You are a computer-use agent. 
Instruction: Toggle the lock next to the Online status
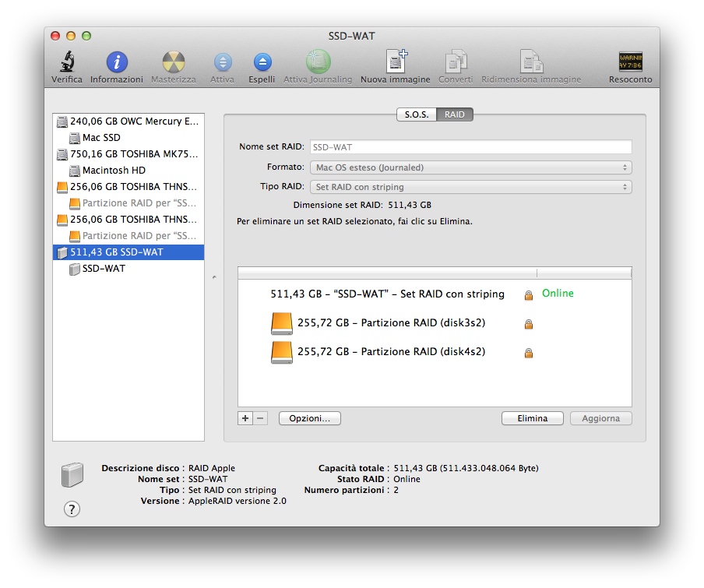click(528, 295)
